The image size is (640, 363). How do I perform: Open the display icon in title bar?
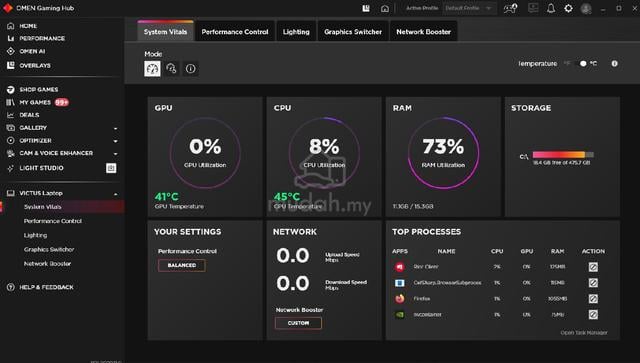533,8
